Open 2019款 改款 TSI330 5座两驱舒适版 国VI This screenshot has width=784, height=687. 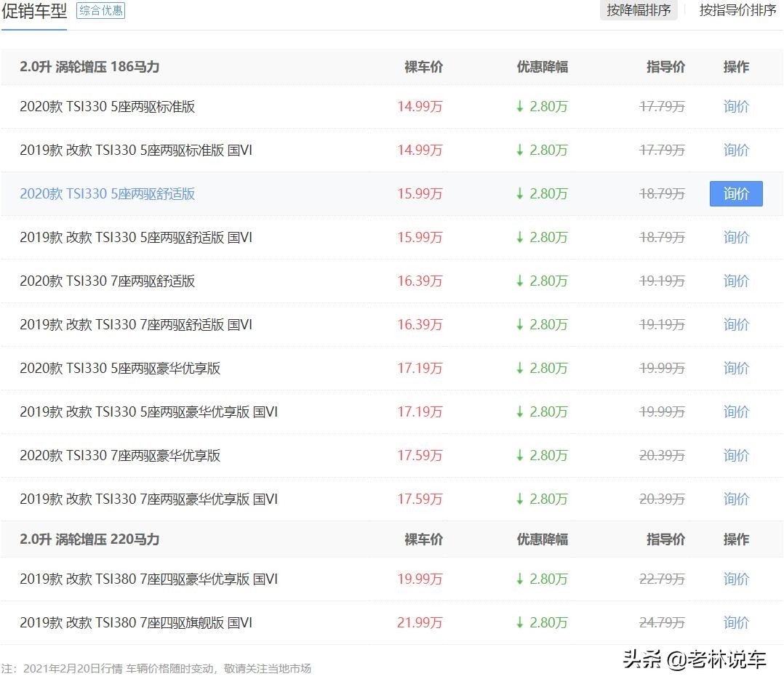tap(136, 237)
